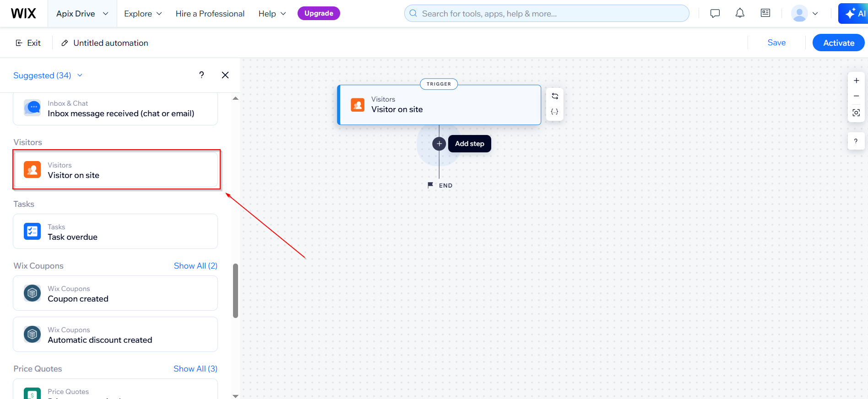Close the trigger selection panel
The height and width of the screenshot is (399, 868).
pyautogui.click(x=225, y=75)
